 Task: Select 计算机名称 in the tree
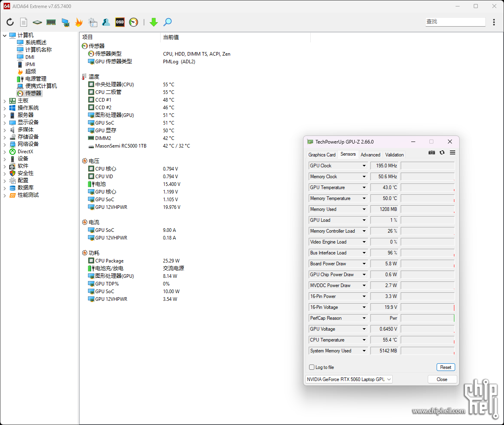click(38, 50)
